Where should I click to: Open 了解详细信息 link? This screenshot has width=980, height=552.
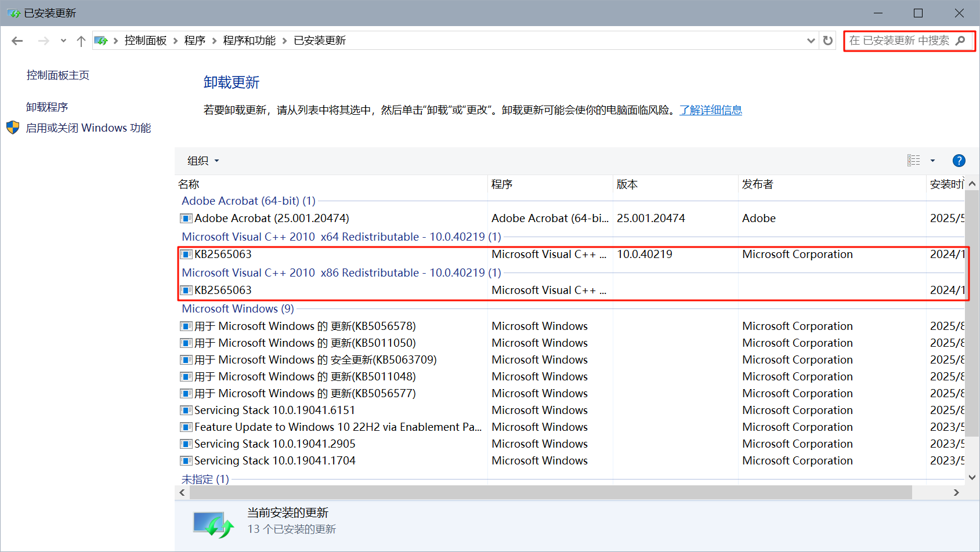tap(711, 110)
